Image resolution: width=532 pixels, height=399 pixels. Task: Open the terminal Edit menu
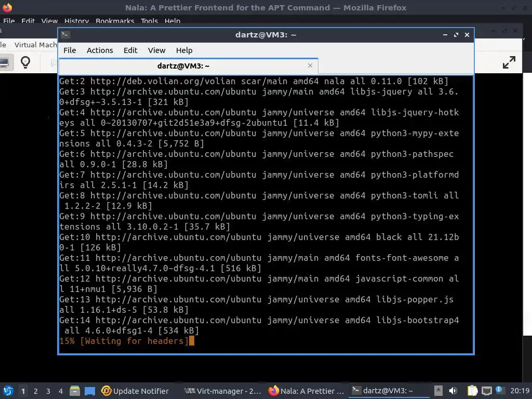pos(130,50)
